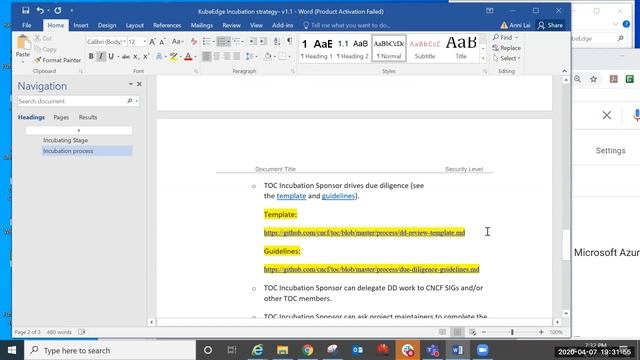The image size is (640, 360).
Task: Open the dd-review-template.md URL
Action: tap(364, 233)
